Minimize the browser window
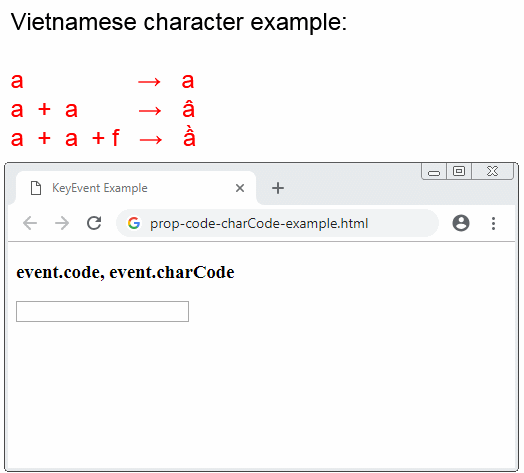This screenshot has height=473, width=524. click(x=434, y=172)
